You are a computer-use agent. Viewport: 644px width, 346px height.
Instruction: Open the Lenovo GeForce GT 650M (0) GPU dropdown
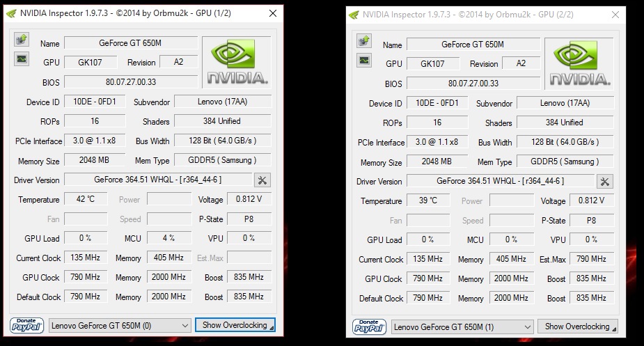(x=120, y=326)
